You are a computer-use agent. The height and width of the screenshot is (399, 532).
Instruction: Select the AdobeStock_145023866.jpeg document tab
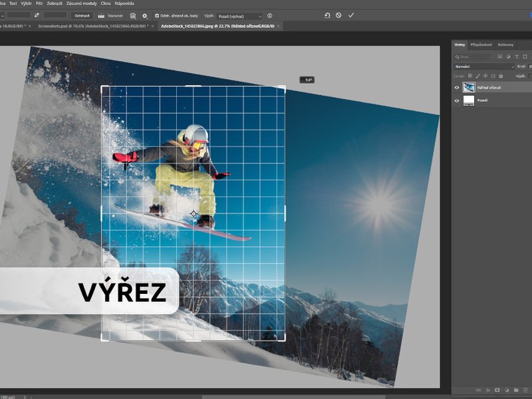click(217, 26)
